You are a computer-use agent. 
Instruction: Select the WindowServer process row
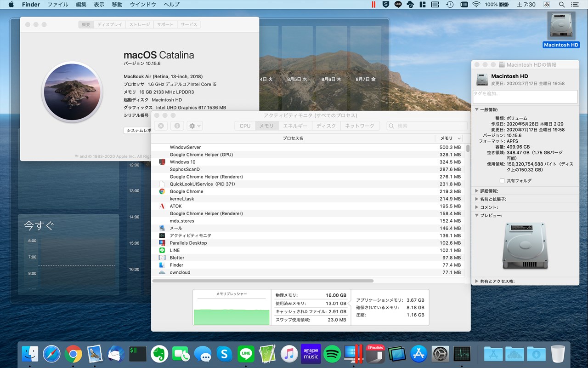(x=308, y=147)
